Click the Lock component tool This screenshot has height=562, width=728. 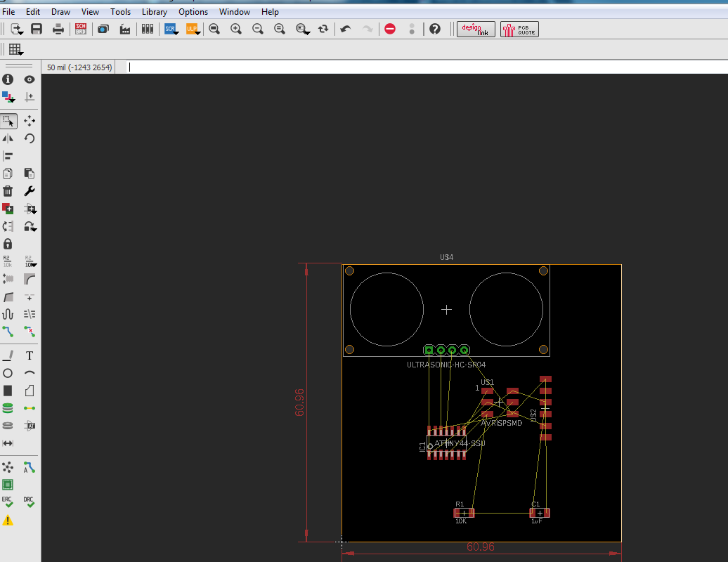8,244
